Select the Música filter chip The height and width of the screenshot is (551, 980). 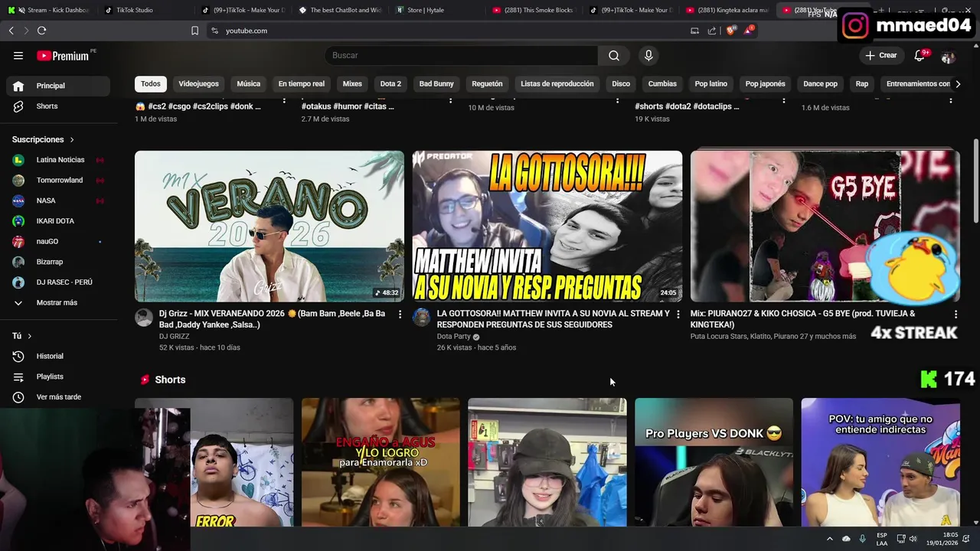coord(248,83)
